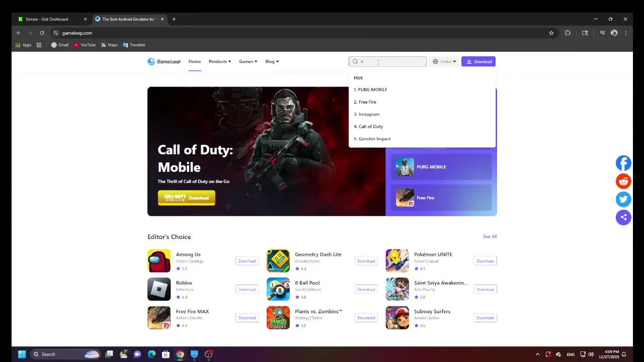Show hidden system tray icons

tap(537, 354)
